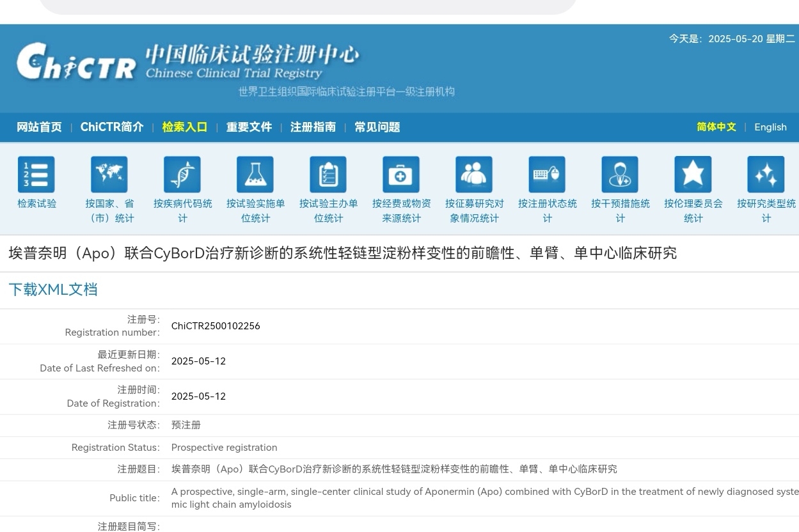Switch language to 简体中文

(x=716, y=127)
